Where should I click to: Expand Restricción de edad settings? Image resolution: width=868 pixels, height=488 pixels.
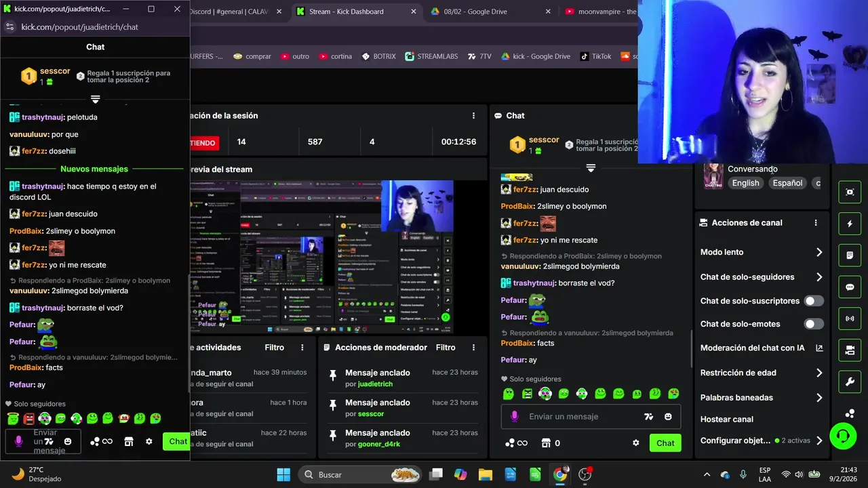click(762, 373)
